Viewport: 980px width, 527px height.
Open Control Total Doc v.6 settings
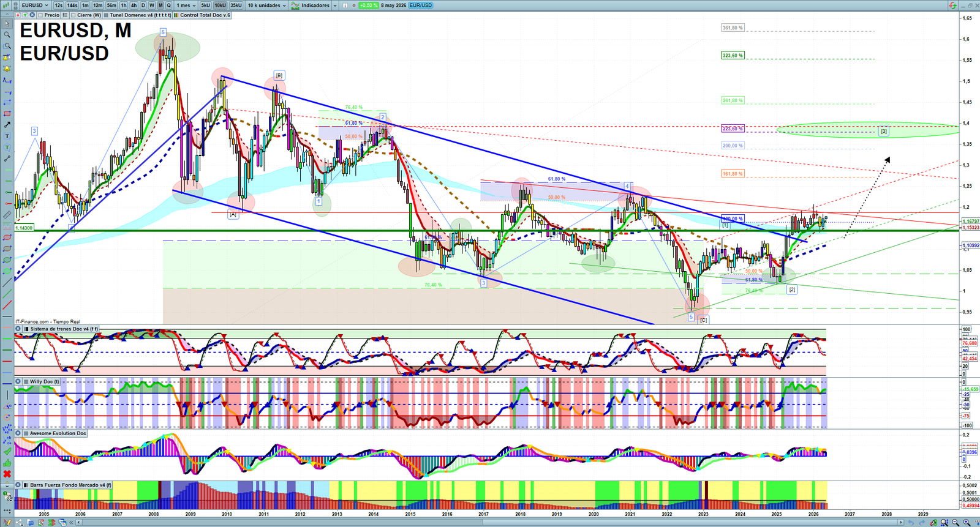click(202, 15)
